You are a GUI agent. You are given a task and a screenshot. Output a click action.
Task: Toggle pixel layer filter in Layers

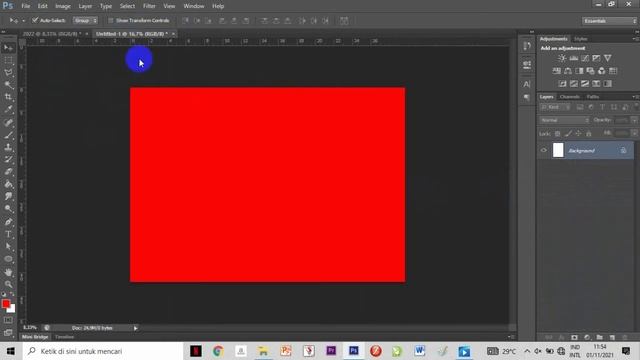click(580, 107)
